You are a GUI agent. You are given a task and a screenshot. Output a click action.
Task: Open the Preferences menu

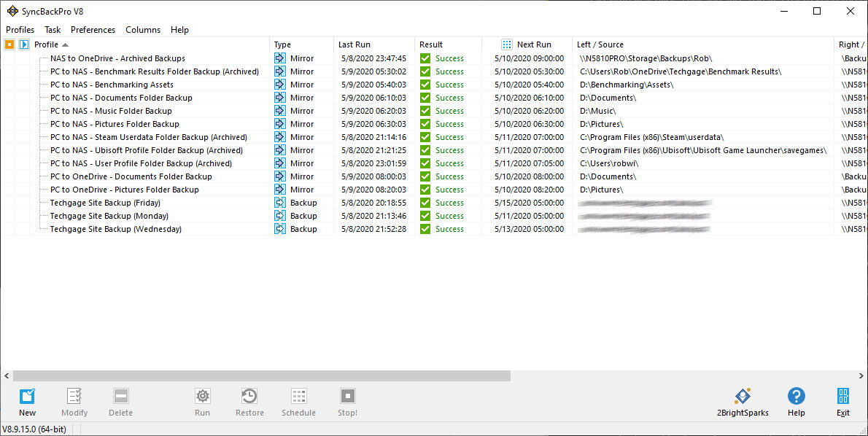click(x=93, y=30)
